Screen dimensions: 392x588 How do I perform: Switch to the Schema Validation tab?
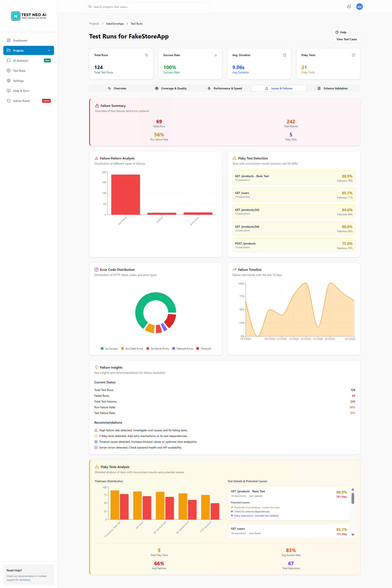333,88
